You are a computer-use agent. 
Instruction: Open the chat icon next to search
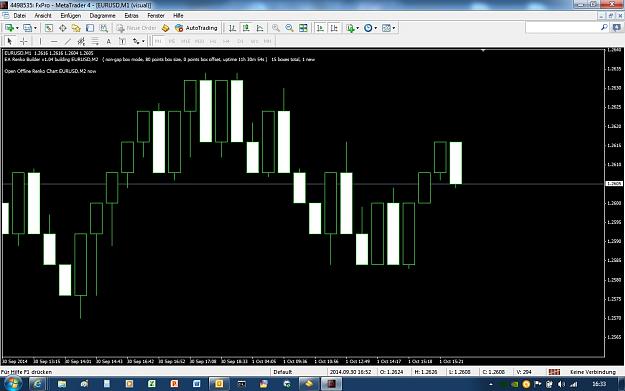(x=617, y=28)
